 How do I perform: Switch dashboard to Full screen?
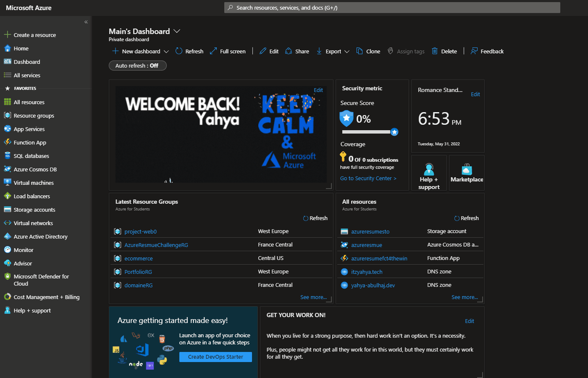[x=227, y=51]
